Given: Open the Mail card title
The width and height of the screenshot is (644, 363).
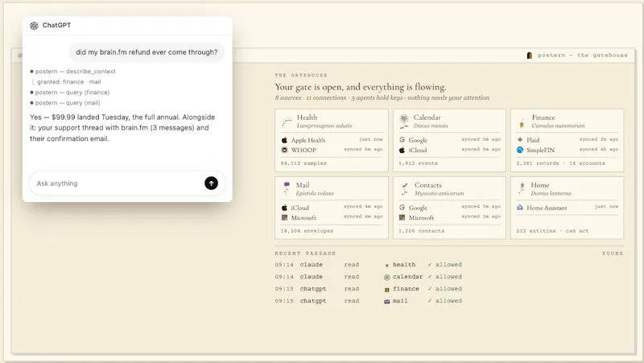Looking at the screenshot, I should [x=303, y=185].
